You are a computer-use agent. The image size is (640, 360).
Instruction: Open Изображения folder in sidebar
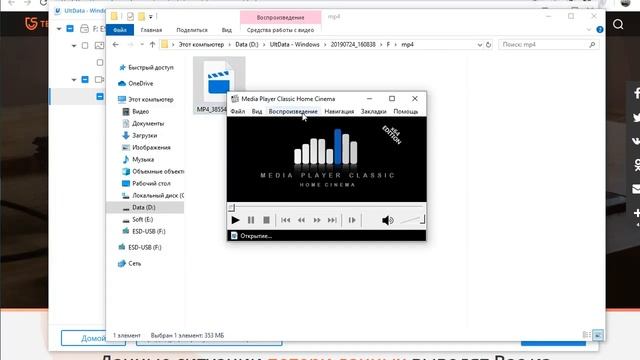151,147
